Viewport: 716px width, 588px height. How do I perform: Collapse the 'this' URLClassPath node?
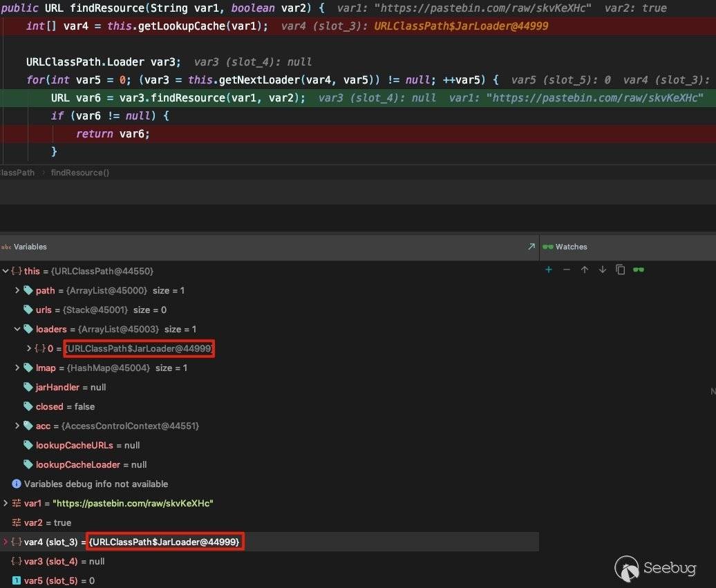(x=6, y=271)
